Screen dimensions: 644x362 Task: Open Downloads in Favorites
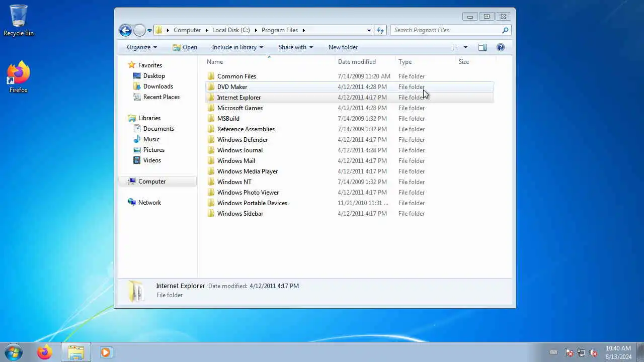pos(158,86)
